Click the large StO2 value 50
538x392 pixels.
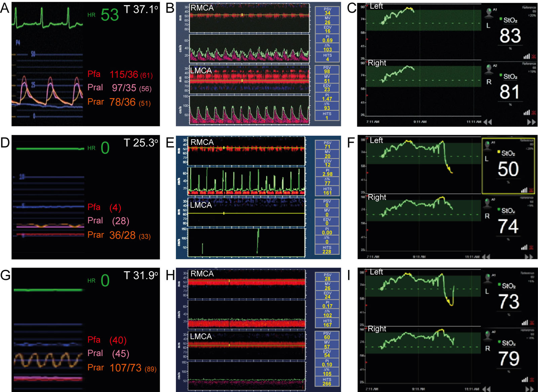coord(508,169)
